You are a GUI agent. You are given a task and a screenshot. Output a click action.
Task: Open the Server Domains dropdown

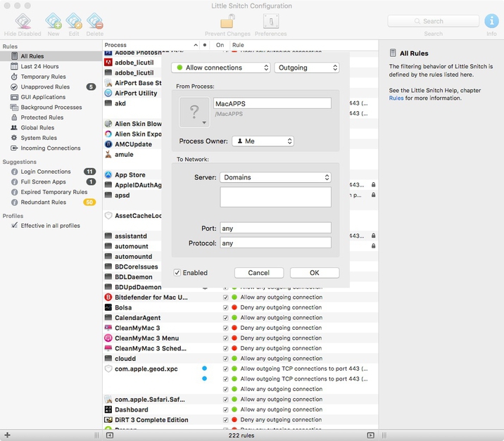click(275, 177)
